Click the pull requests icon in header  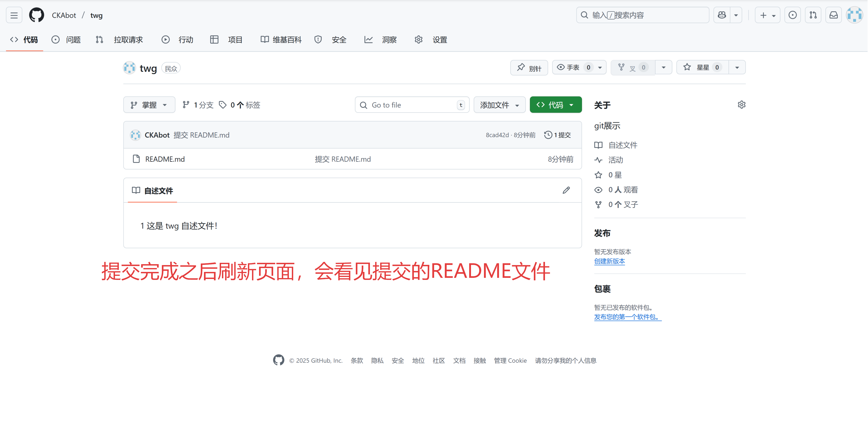click(x=813, y=15)
